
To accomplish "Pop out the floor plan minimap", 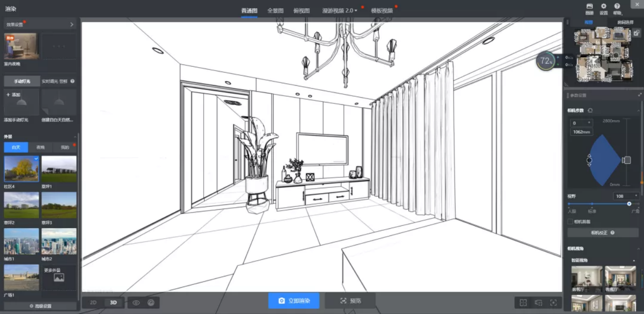I will 637,33.
